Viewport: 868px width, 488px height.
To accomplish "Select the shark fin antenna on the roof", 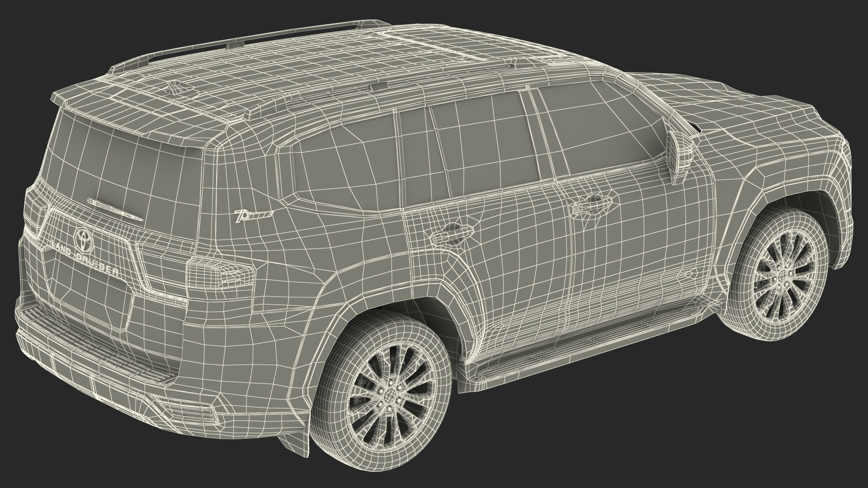I will click(175, 88).
